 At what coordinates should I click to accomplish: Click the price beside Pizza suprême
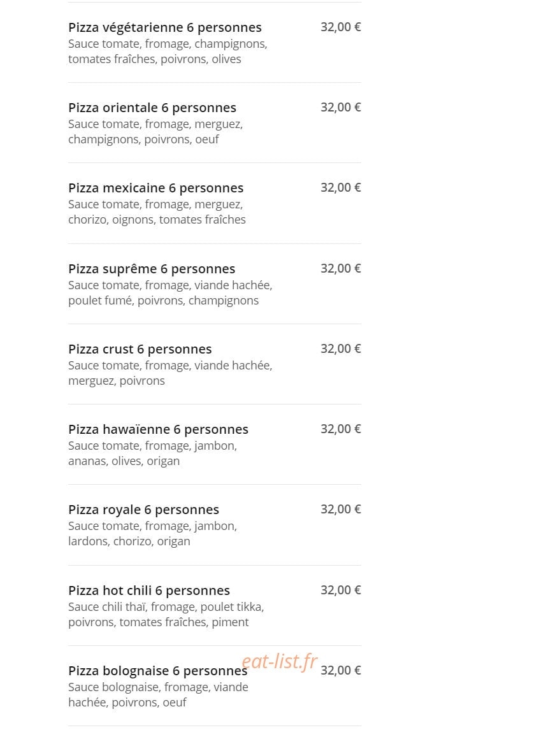(x=341, y=269)
